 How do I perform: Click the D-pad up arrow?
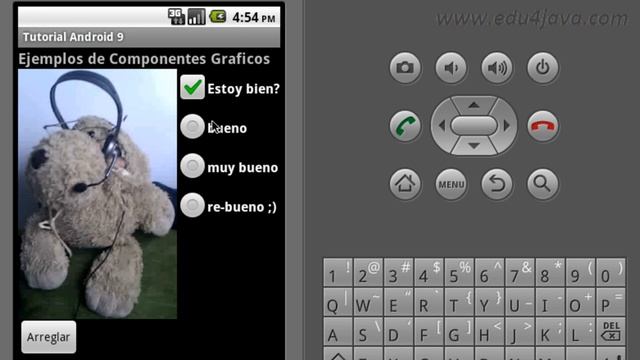(474, 105)
